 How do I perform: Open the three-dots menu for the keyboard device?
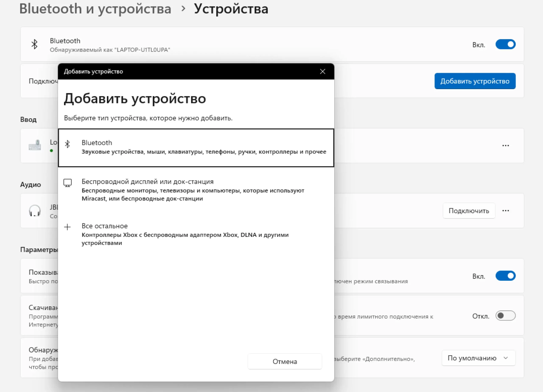[505, 146]
